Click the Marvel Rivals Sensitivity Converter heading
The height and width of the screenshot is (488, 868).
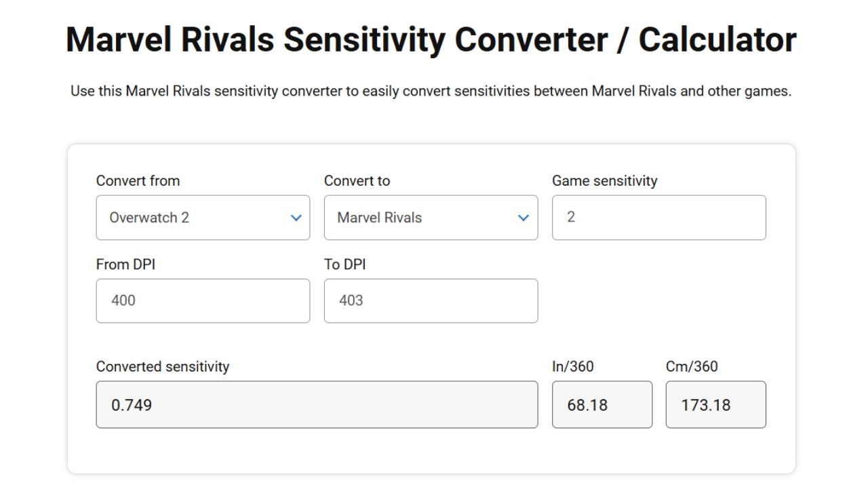coord(431,39)
